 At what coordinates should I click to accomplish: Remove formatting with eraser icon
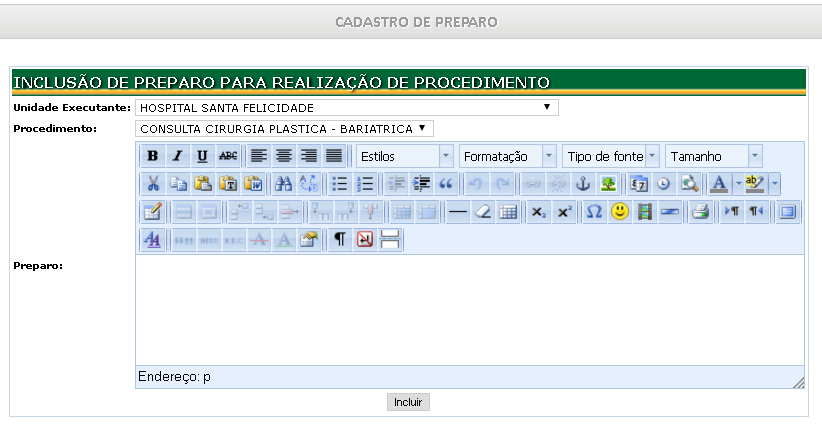pos(483,212)
